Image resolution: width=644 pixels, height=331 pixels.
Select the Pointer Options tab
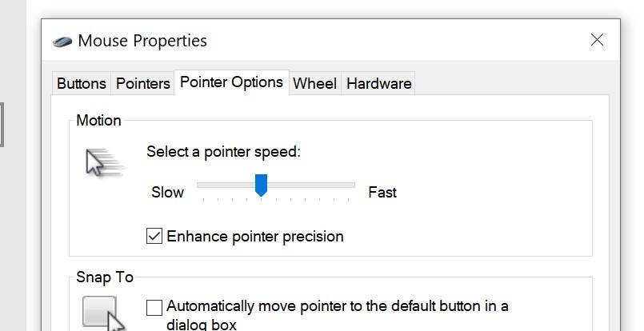pos(231,82)
